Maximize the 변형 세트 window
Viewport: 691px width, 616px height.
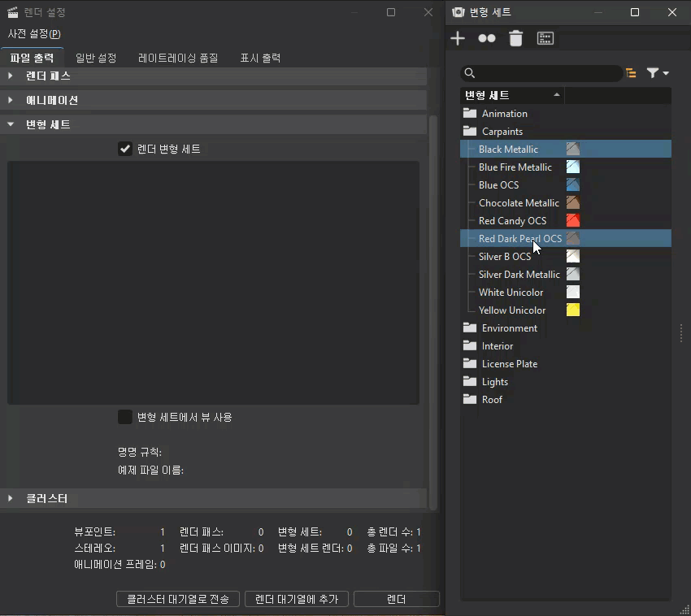point(635,12)
